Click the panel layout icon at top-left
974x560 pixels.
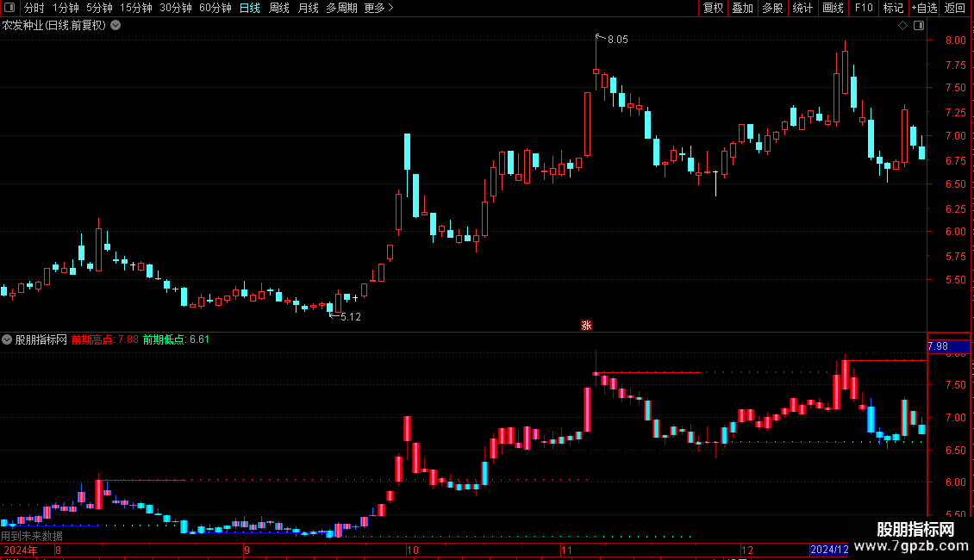(x=9, y=8)
